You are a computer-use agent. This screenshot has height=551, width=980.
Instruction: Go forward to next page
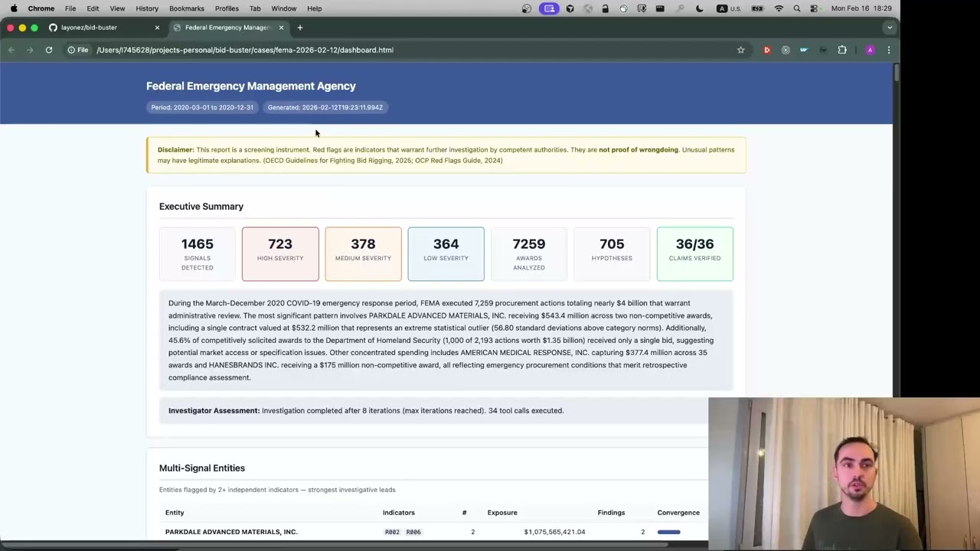click(x=30, y=50)
